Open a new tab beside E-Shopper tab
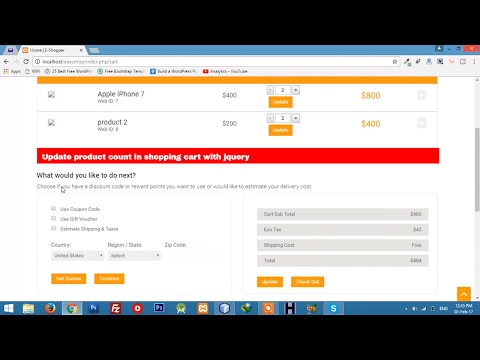The height and width of the screenshot is (360, 480). 94,50
